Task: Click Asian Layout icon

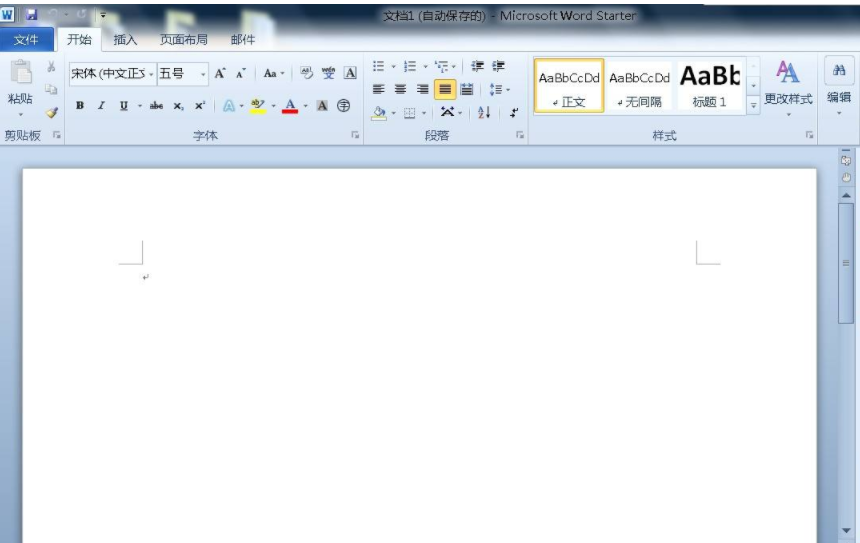Action: [447, 112]
